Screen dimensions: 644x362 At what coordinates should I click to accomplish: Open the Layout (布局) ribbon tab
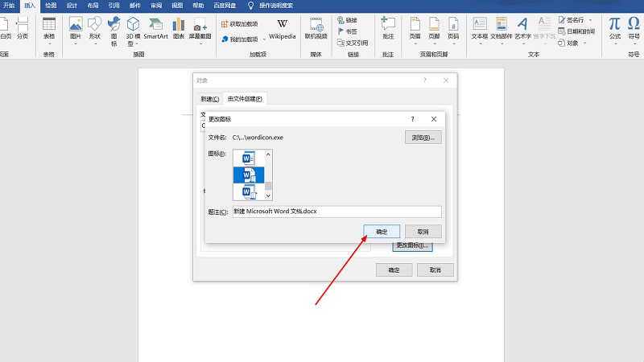tap(93, 6)
